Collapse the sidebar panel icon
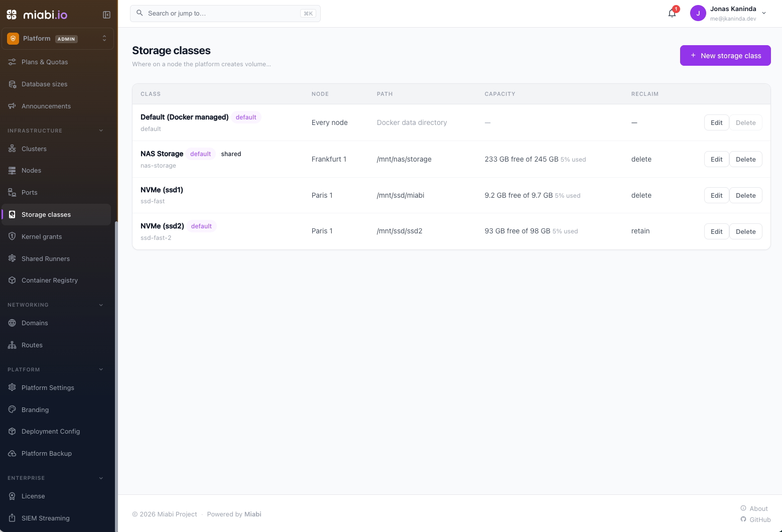This screenshot has height=532, width=782. (x=106, y=15)
